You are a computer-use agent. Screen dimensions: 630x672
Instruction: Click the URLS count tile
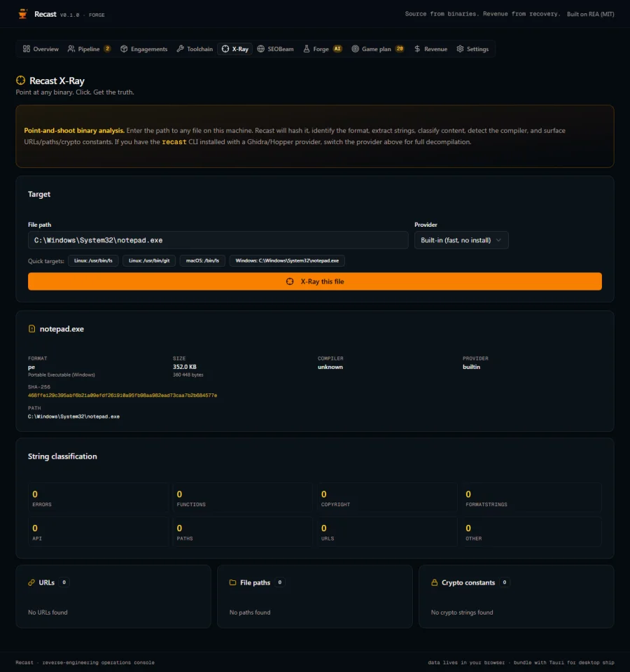click(x=387, y=532)
